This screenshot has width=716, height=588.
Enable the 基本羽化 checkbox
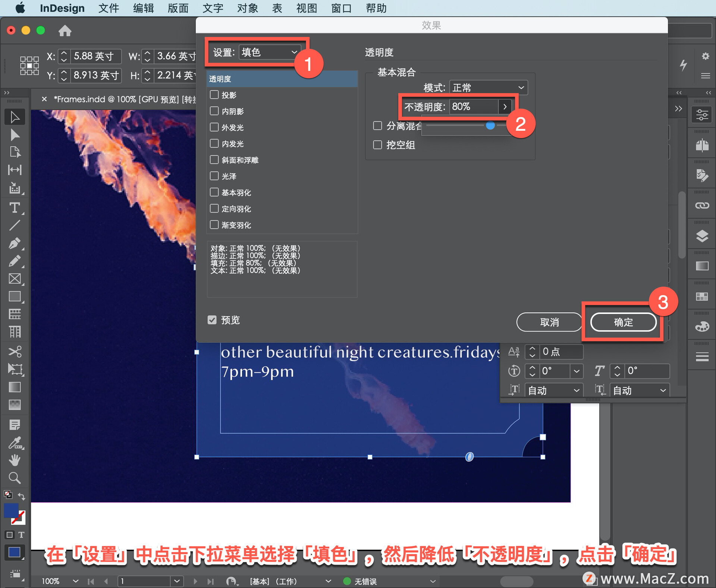point(214,192)
